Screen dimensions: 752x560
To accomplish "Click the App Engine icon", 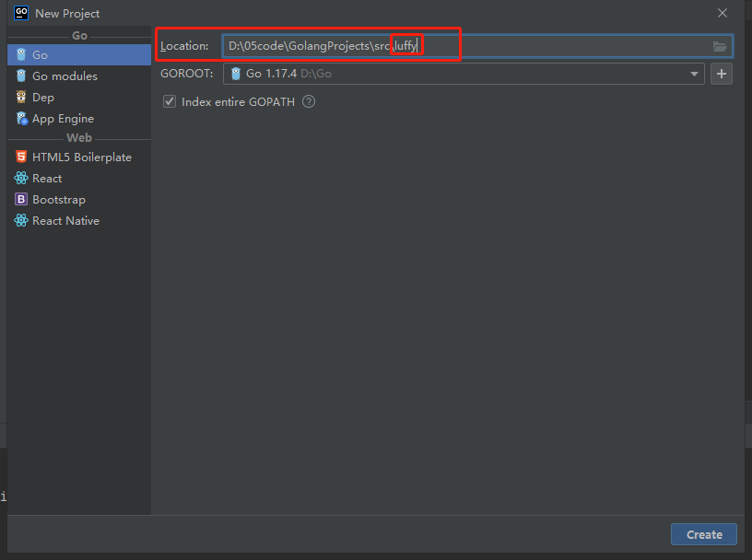I will click(x=21, y=118).
